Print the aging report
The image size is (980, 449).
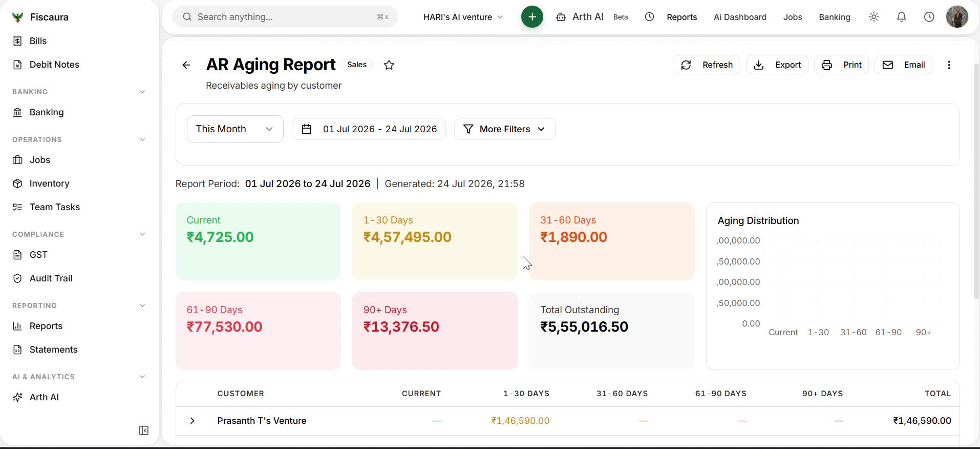[x=842, y=65]
